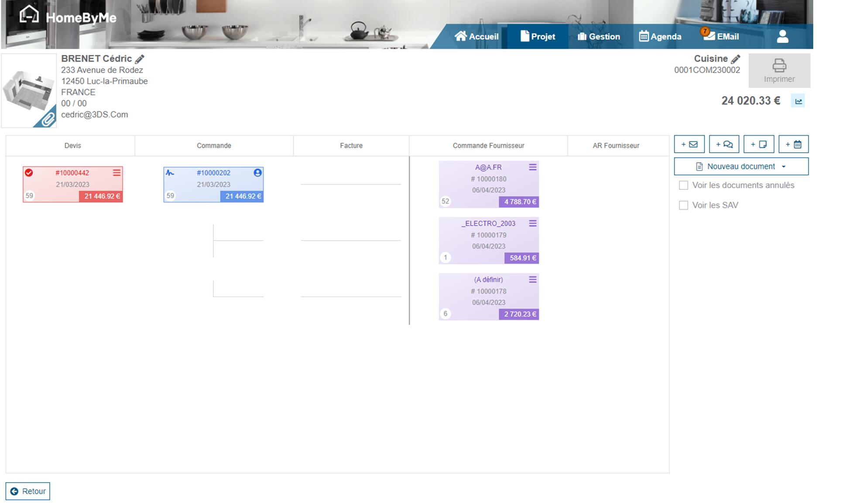Screen dimensions: 864x504
Task: Add a new email with envelope button
Action: [689, 144]
